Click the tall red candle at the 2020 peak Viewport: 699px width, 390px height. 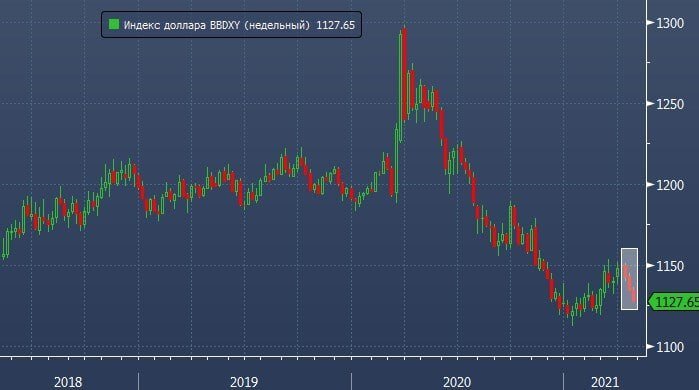[404, 74]
